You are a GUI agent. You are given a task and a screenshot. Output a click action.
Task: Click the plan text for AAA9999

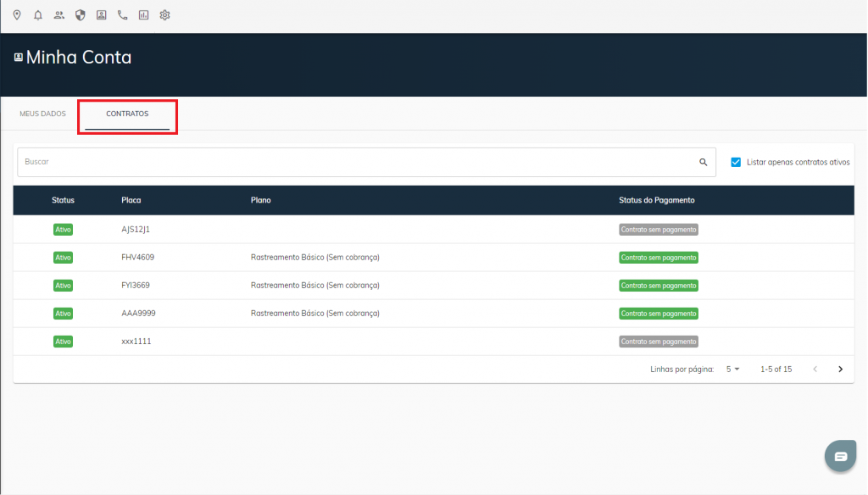coord(315,314)
